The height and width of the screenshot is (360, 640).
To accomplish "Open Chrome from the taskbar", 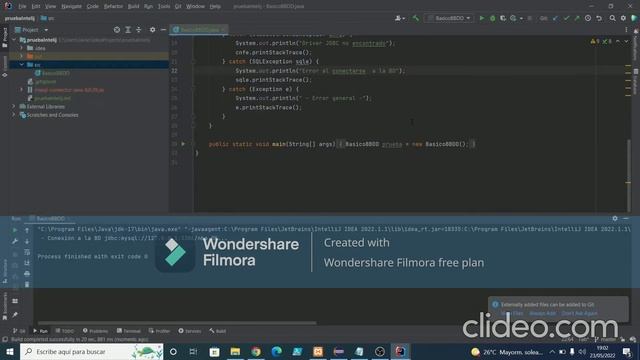I will coord(256,351).
